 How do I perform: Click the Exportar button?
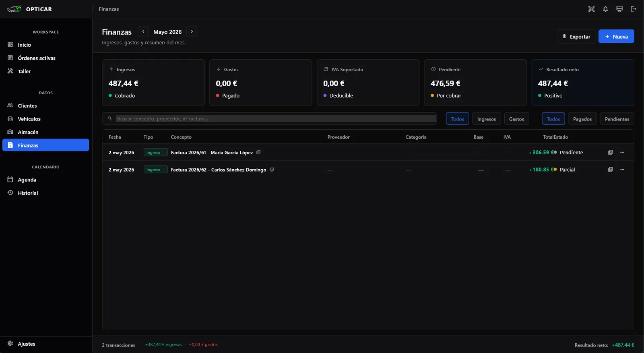[x=576, y=36]
